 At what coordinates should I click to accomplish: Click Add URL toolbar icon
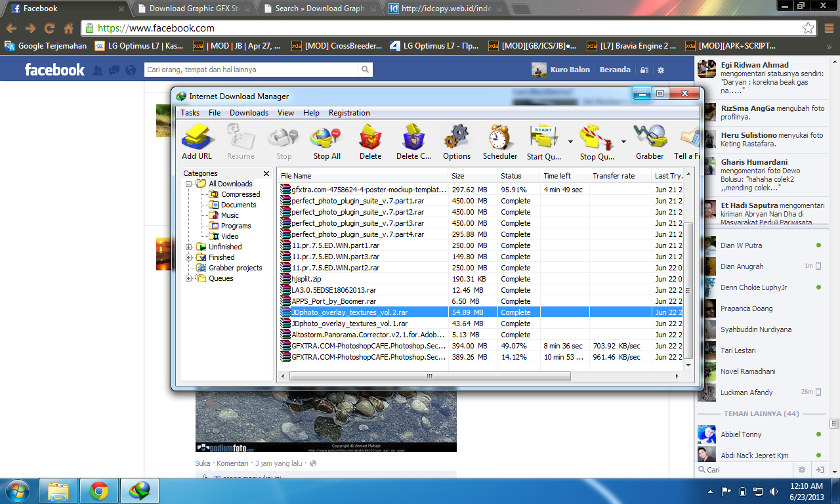(197, 142)
